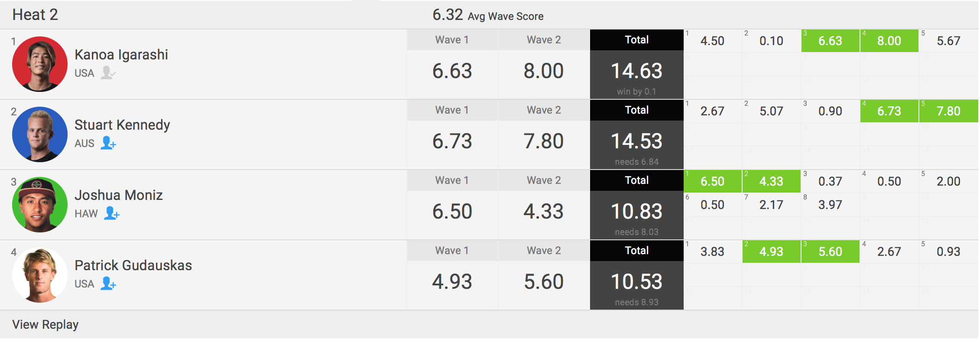Viewport: 980px width, 340px height.
Task: Click Moniz's highlighted 6.50 wave score
Action: coord(712,181)
